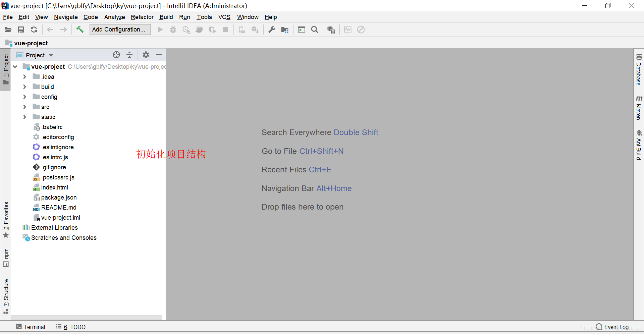Click the Collapse All icon in Project panel
This screenshot has height=334, width=644.
129,55
